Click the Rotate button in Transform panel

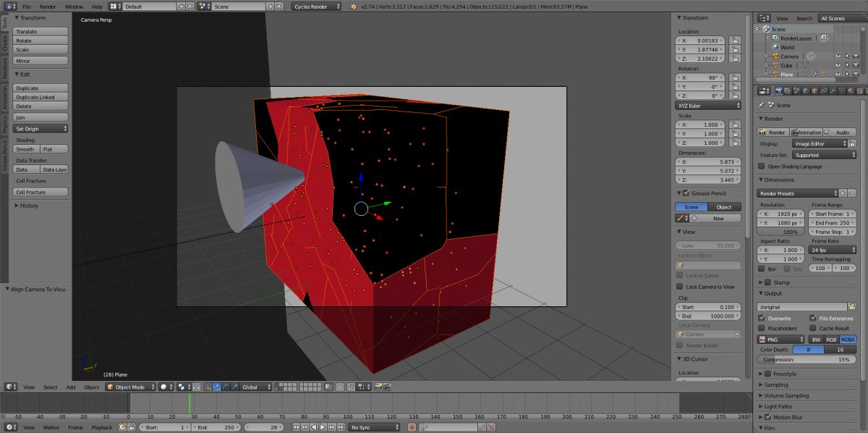(41, 41)
